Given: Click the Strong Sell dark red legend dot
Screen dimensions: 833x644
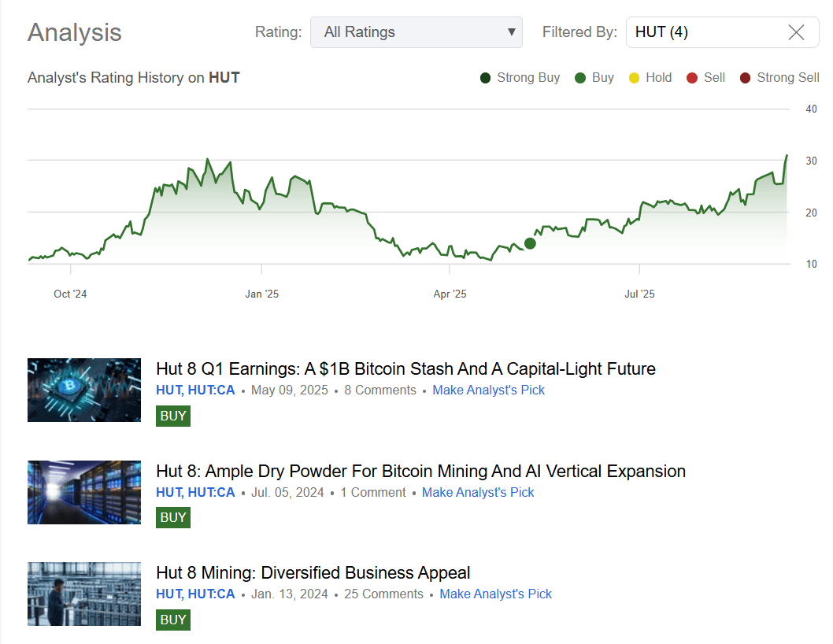Looking at the screenshot, I should pos(746,77).
